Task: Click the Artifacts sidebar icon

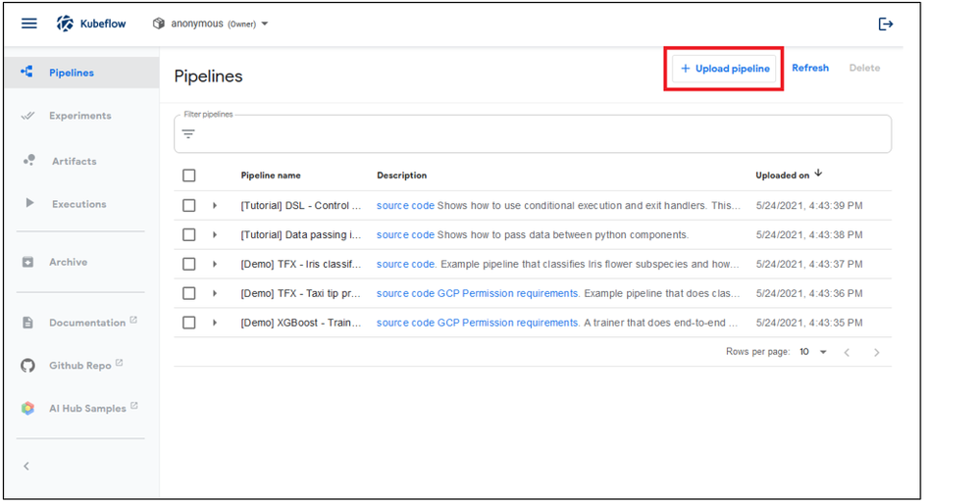Action: click(28, 161)
